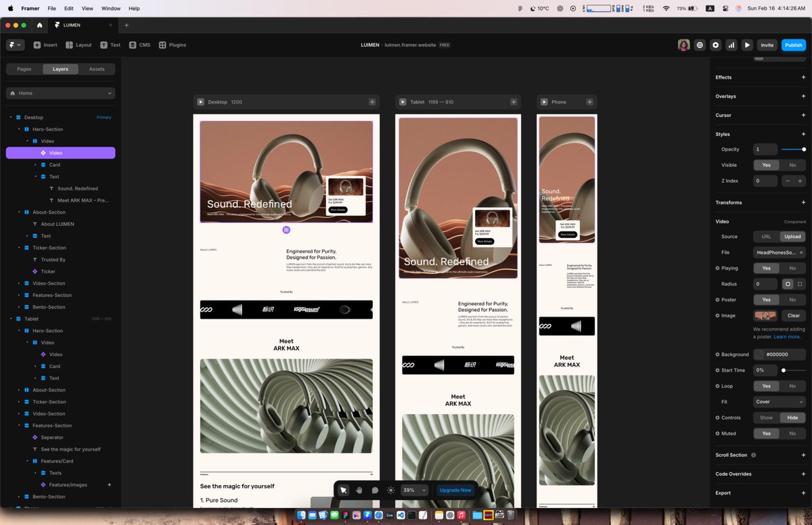Set Controls to Show
The width and height of the screenshot is (812, 525).
[x=766, y=417]
